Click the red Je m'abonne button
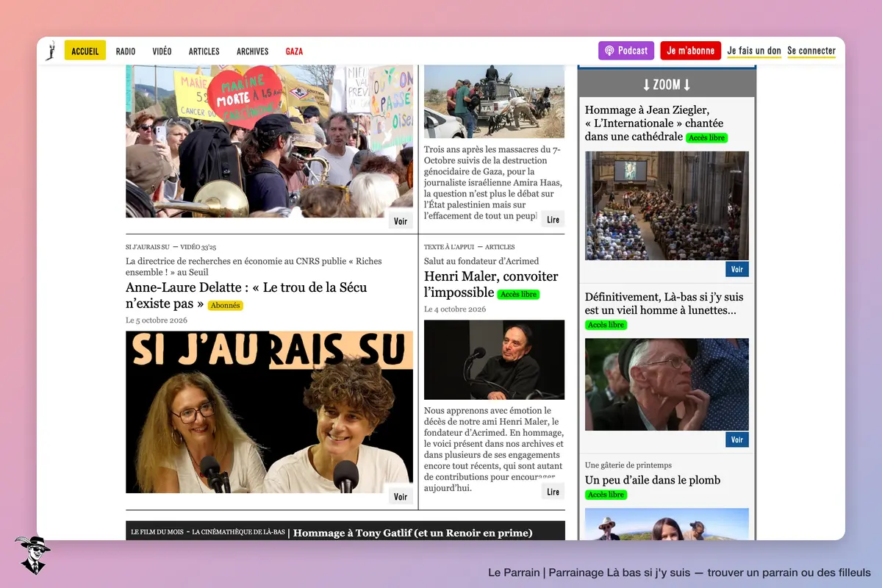The width and height of the screenshot is (882, 588). pyautogui.click(x=691, y=51)
